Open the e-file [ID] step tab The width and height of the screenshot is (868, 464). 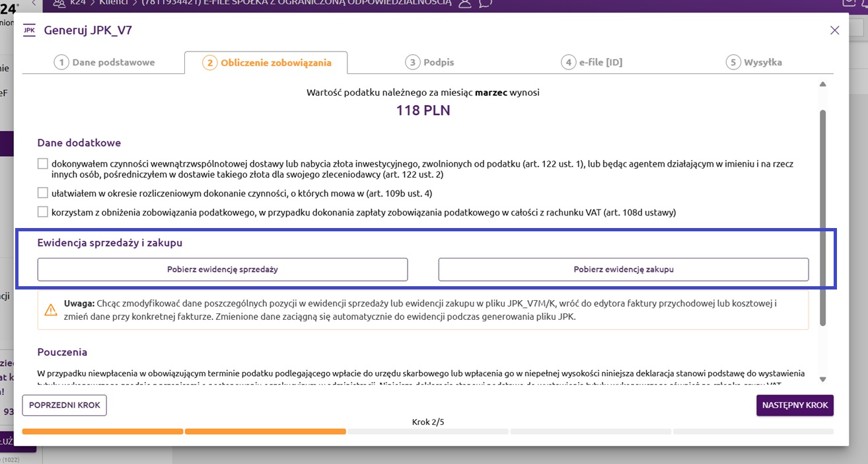click(592, 63)
